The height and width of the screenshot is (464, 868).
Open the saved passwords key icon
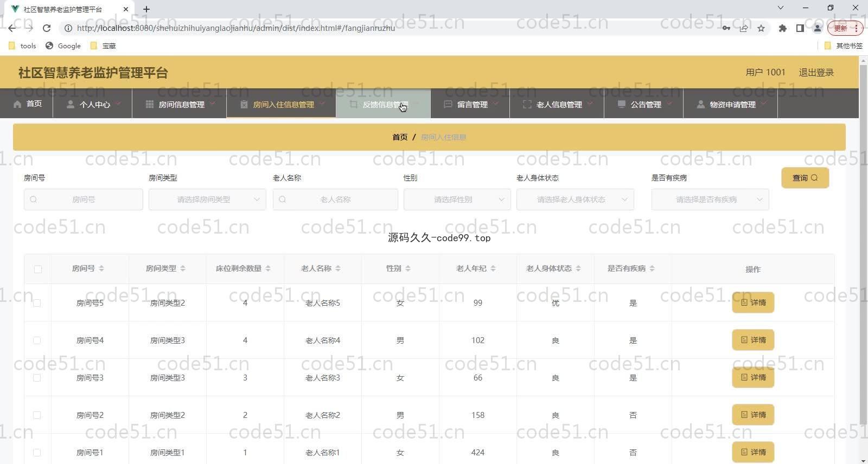point(726,28)
